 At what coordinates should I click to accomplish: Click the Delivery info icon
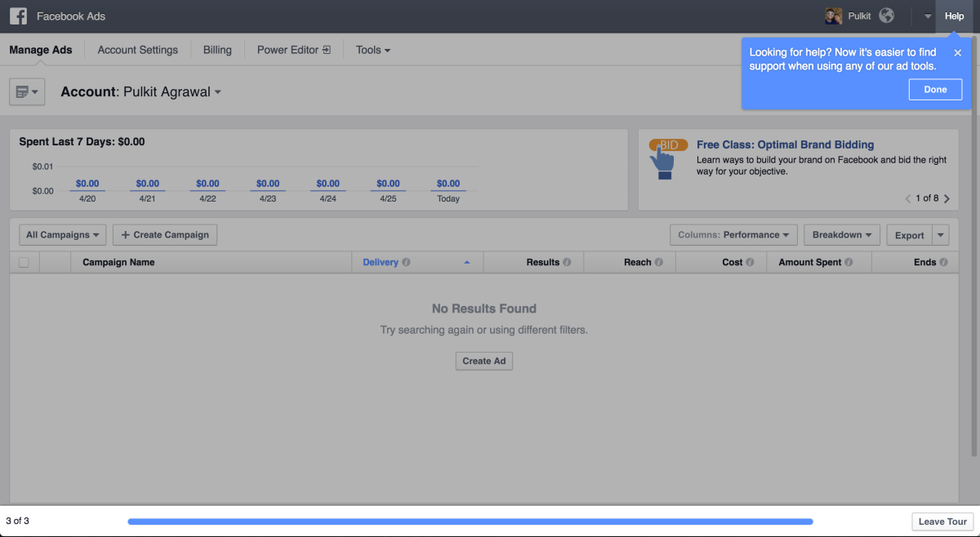tap(406, 263)
